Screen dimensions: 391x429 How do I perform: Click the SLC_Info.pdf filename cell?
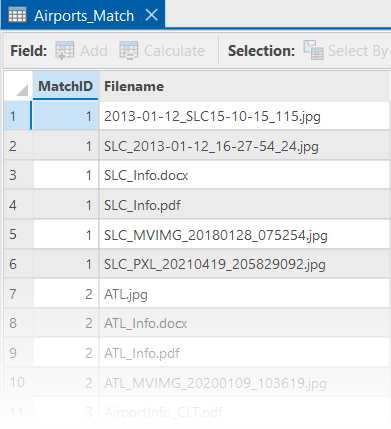pyautogui.click(x=245, y=205)
